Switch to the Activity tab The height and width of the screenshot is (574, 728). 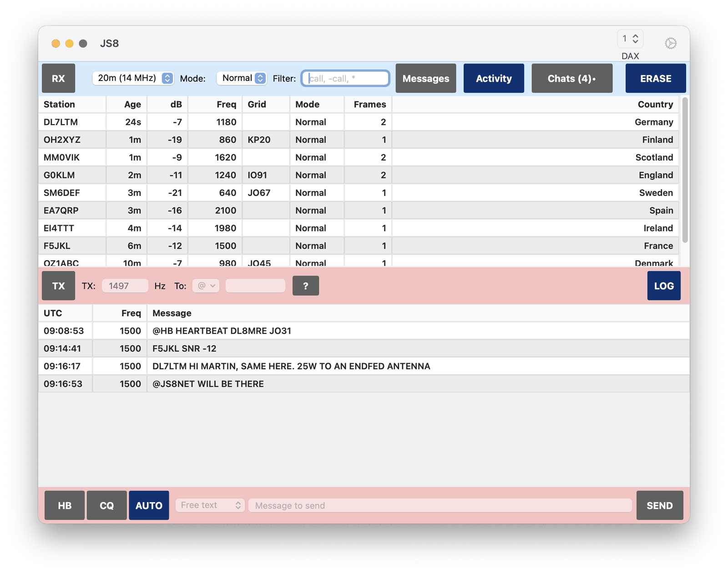tap(494, 78)
